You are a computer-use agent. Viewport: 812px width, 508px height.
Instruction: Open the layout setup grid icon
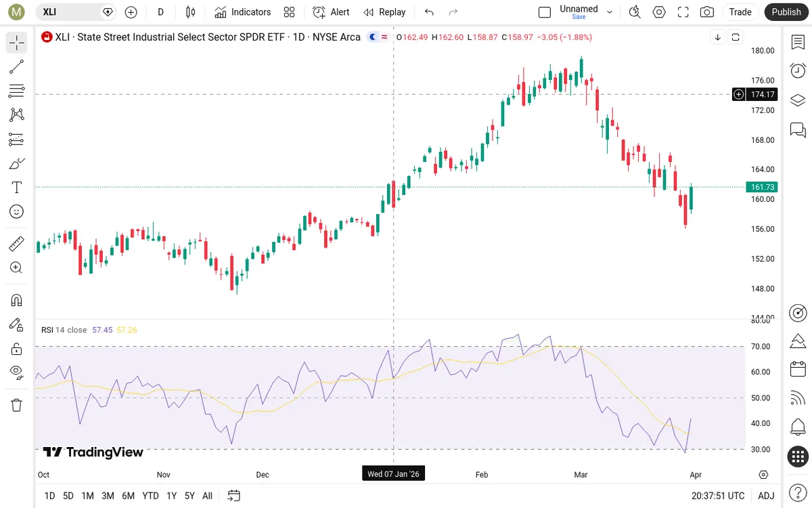click(x=290, y=12)
